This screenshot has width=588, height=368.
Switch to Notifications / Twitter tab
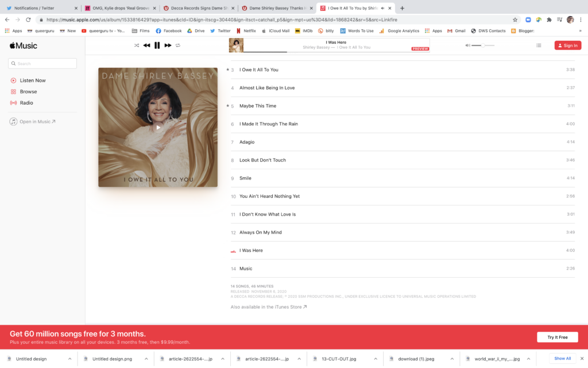42,8
